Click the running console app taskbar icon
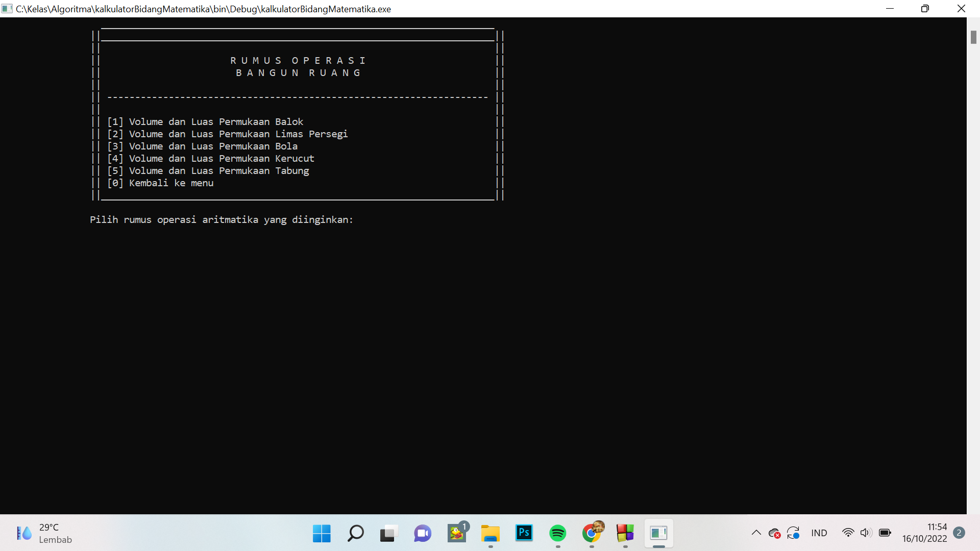 click(x=658, y=534)
